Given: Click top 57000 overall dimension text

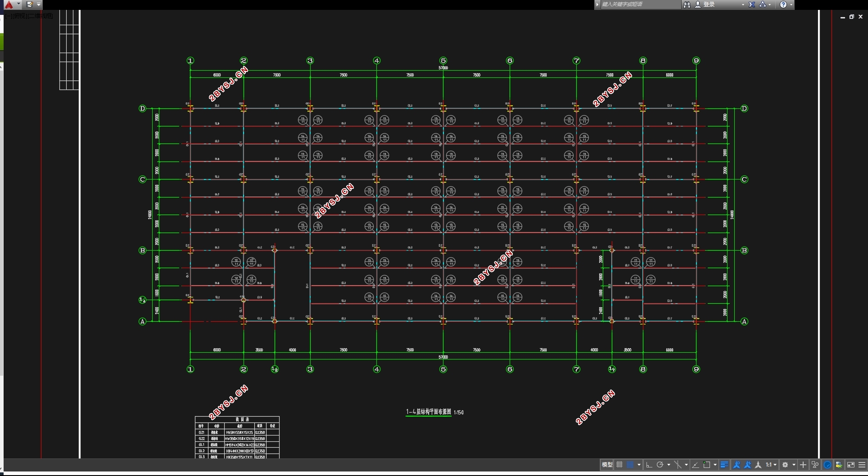Looking at the screenshot, I should click(443, 68).
